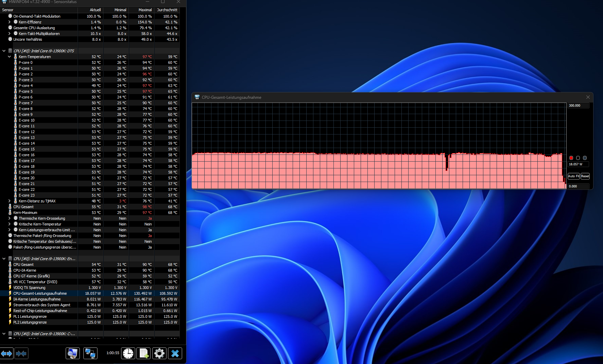Open remote monitoring with the networked-screens icon
Screen dimensions: 603x364
click(90, 353)
